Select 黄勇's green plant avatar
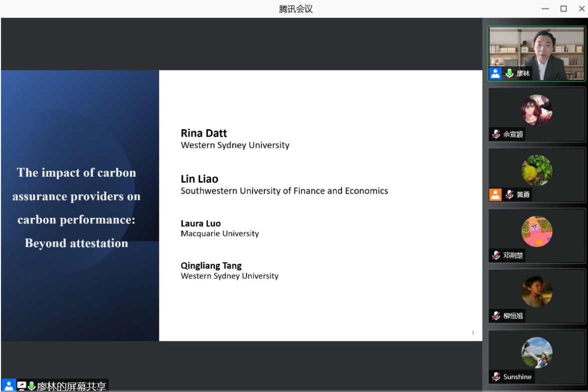 536,171
